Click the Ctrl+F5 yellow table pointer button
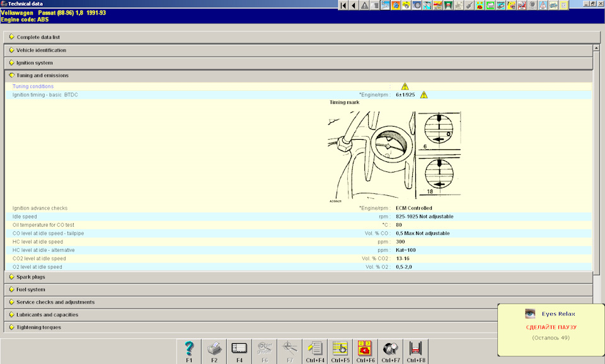 [340, 351]
